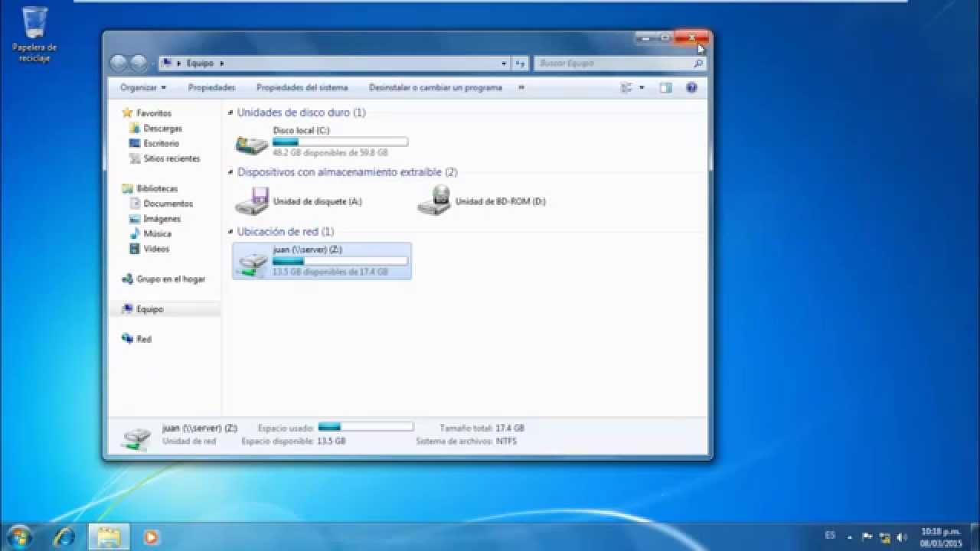
Task: Collapse Dispositivos con almacenamiento extraíble group
Action: coord(231,173)
